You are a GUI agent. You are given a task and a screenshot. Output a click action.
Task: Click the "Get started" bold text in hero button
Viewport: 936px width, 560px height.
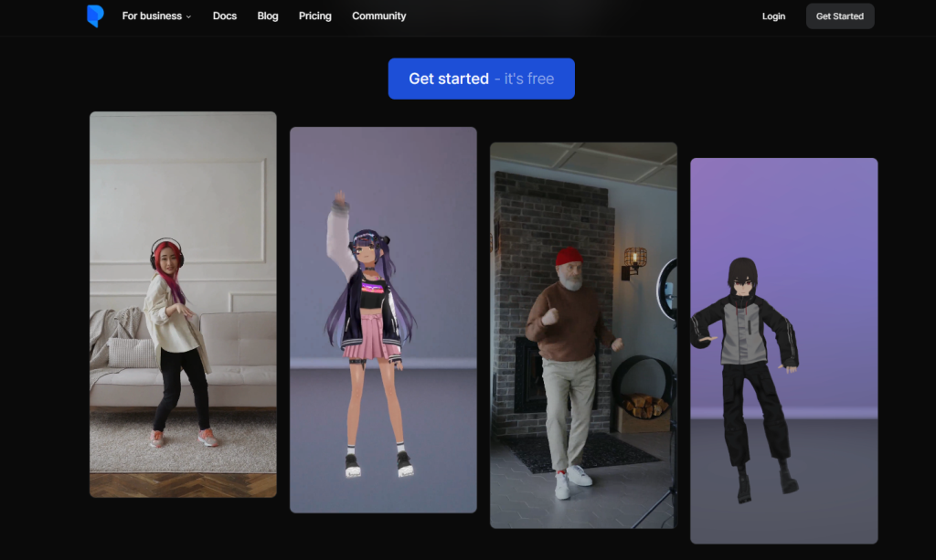pyautogui.click(x=447, y=79)
